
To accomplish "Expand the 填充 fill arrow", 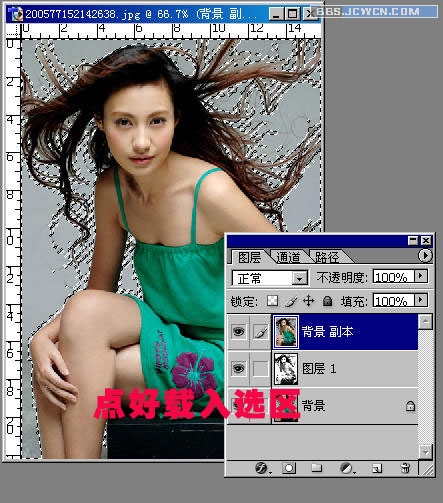I will (x=421, y=300).
